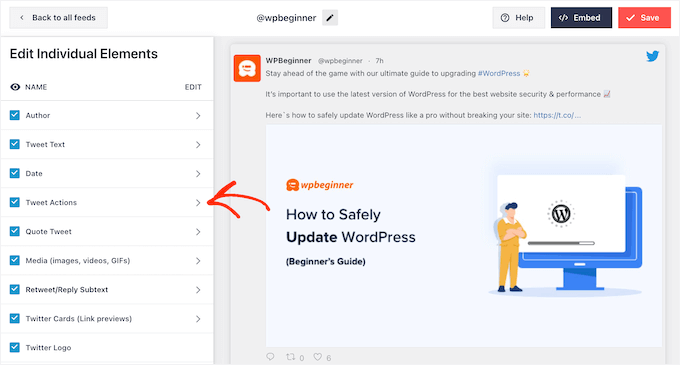Expand the Quote Tweet chevron
Screen dimensions: 680x365
point(198,231)
